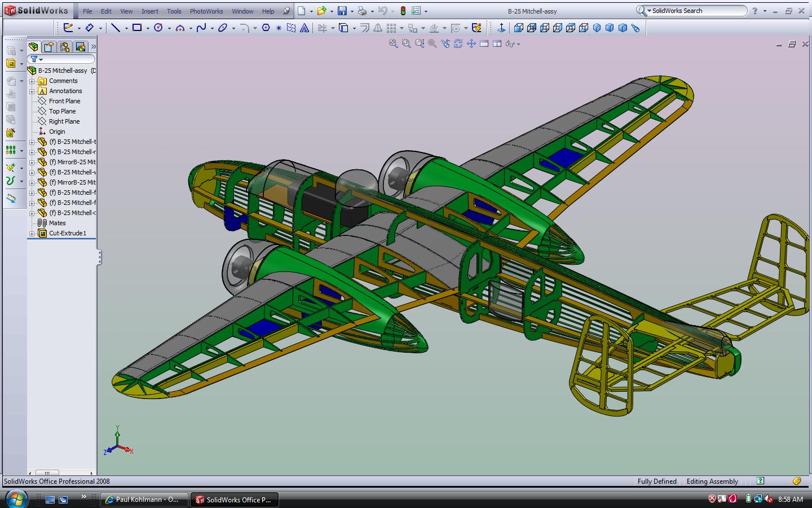
Task: Expand hidden tabs with double chevron
Action: point(93,46)
